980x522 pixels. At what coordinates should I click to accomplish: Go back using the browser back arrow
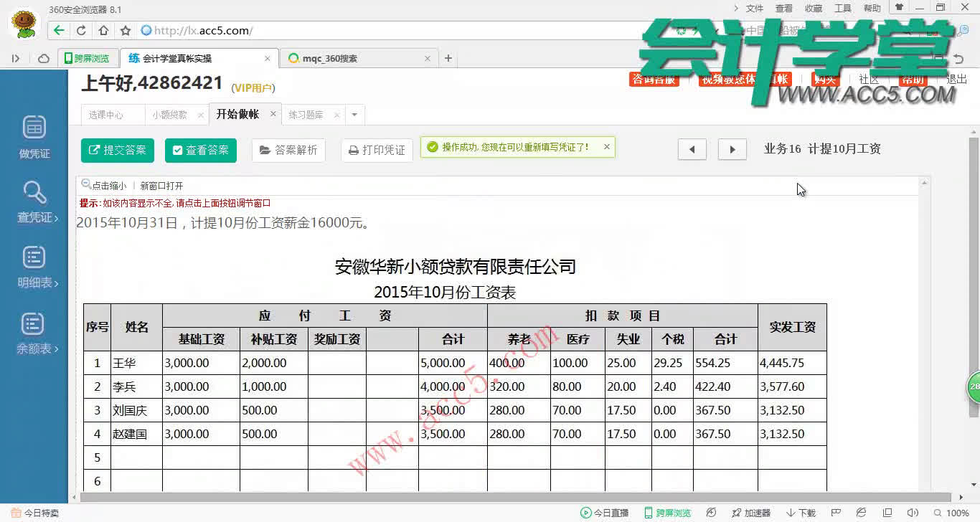pyautogui.click(x=59, y=31)
